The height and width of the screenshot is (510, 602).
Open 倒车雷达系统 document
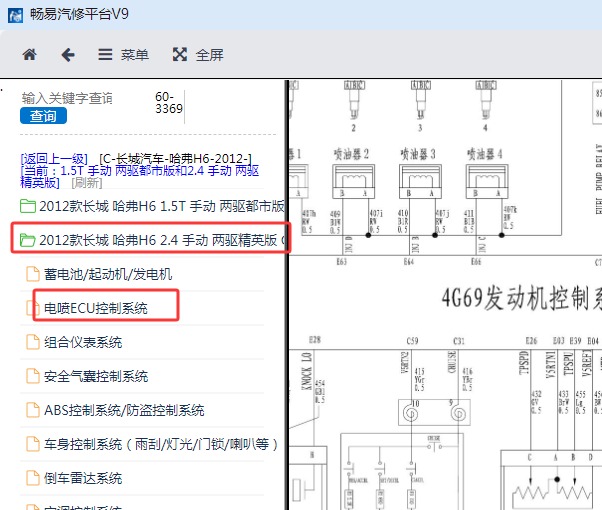83,478
